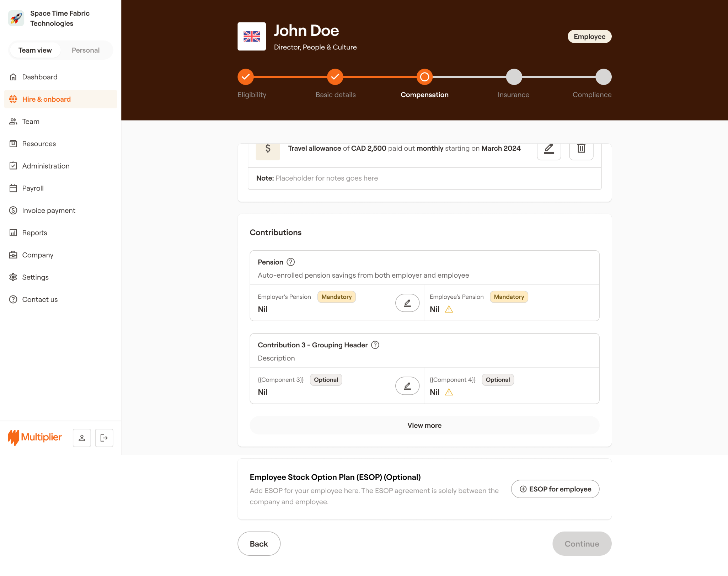Click the Employee's Pension warning triangle icon
This screenshot has height=576, width=728.
click(449, 309)
